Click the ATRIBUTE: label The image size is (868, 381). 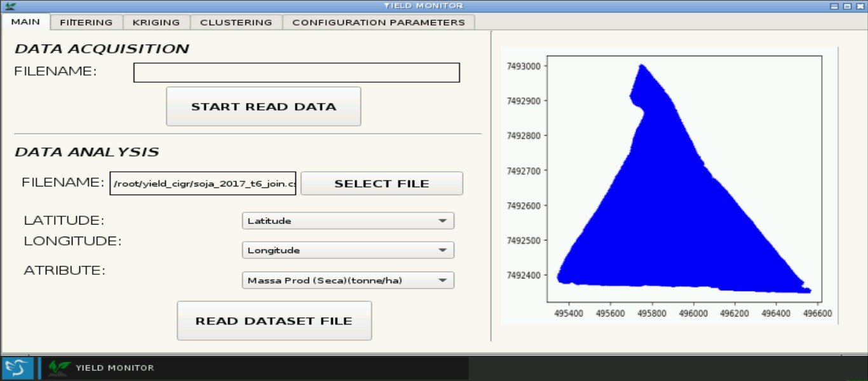(x=64, y=270)
